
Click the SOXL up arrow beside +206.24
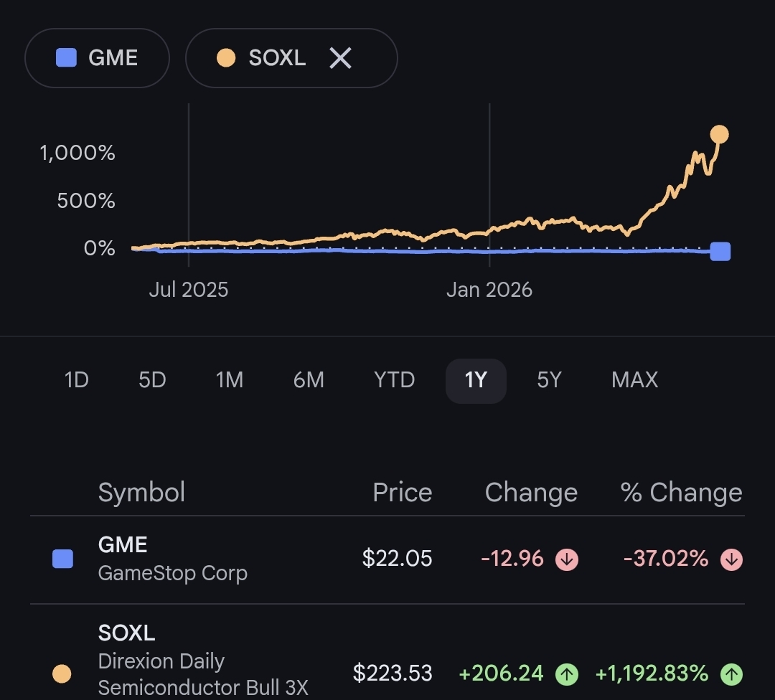pyautogui.click(x=566, y=673)
